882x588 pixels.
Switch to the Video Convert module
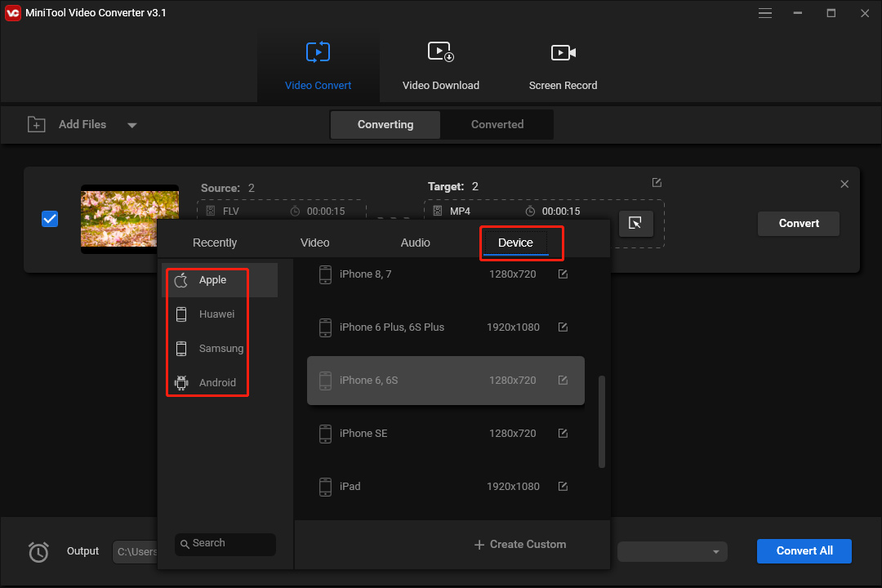pyautogui.click(x=318, y=66)
